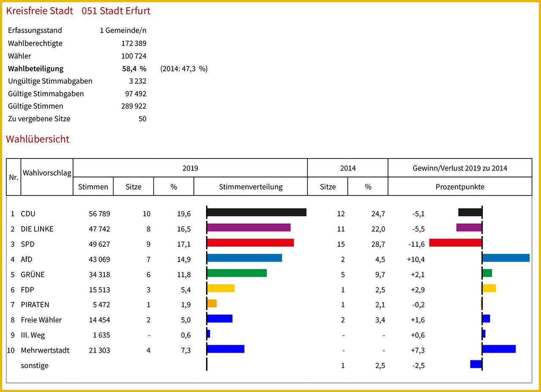The width and height of the screenshot is (541, 392).
Task: Click AfD's vote count 43 069
Action: (x=100, y=259)
